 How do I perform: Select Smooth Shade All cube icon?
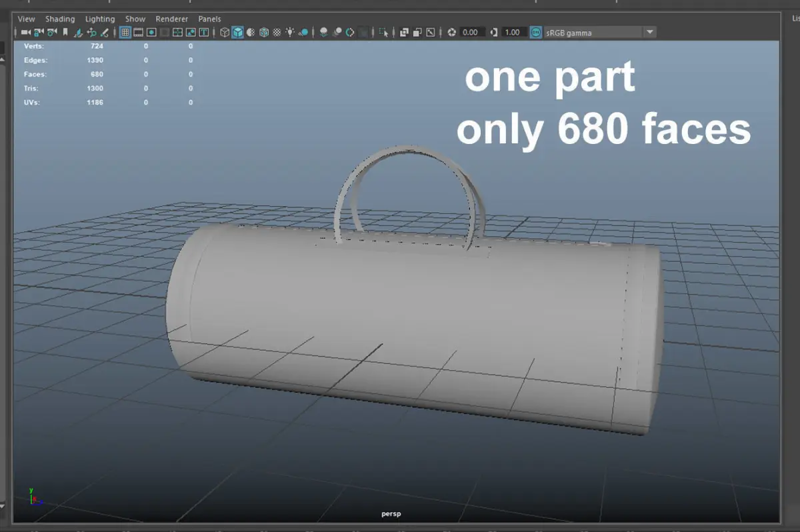click(237, 32)
